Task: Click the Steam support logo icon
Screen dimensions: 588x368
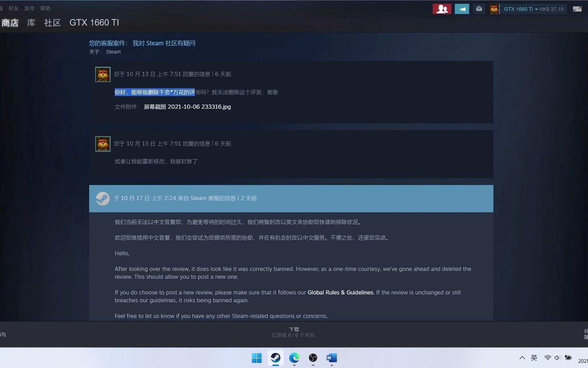Action: [102, 199]
